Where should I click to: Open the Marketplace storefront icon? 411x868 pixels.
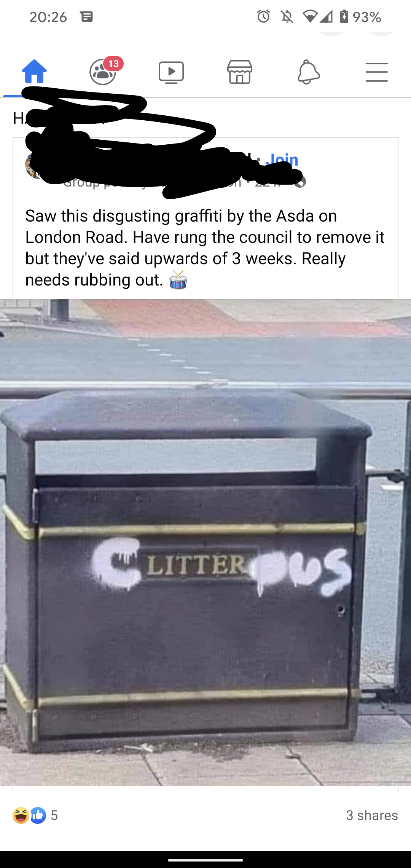[240, 72]
